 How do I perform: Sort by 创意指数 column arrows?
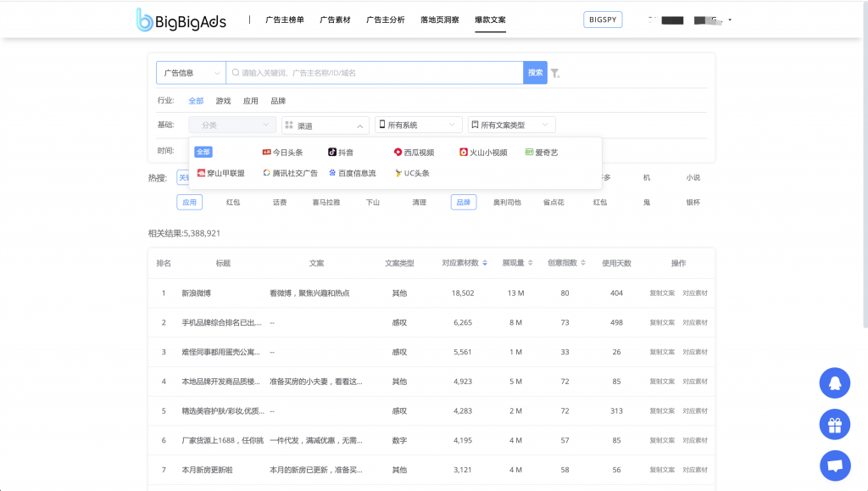coord(583,263)
